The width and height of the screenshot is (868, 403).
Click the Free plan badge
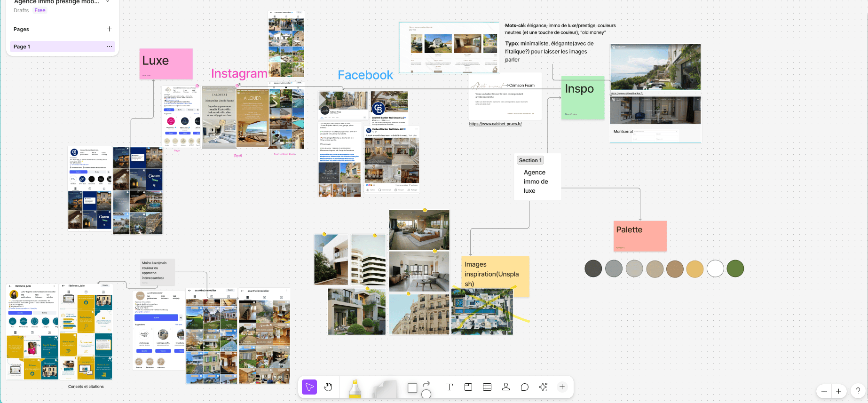[x=40, y=10]
